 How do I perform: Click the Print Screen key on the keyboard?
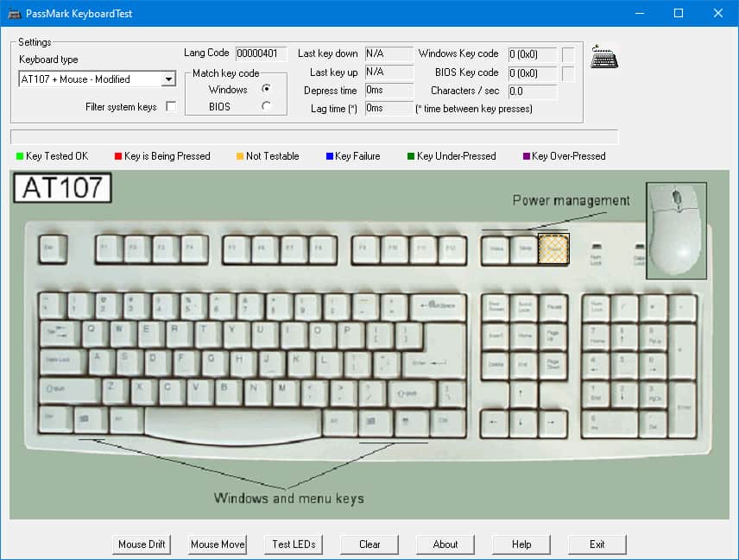495,307
